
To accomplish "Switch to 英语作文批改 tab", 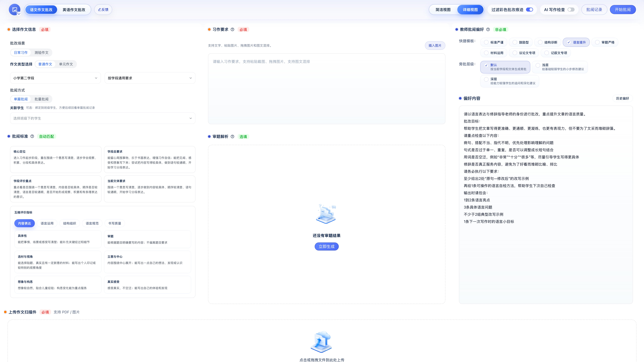I will [x=74, y=10].
